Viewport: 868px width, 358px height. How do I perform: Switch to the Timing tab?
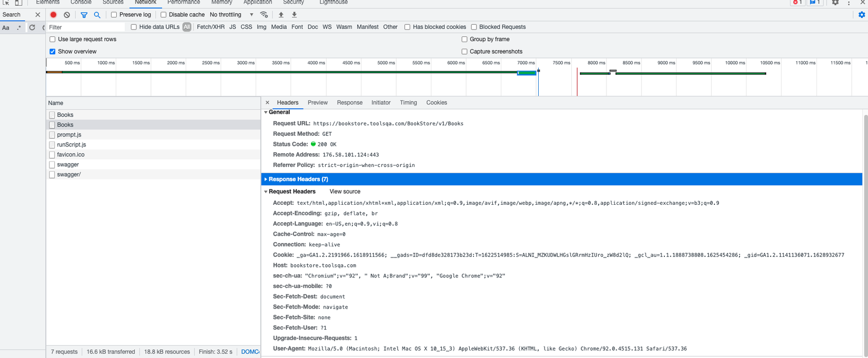(x=408, y=103)
